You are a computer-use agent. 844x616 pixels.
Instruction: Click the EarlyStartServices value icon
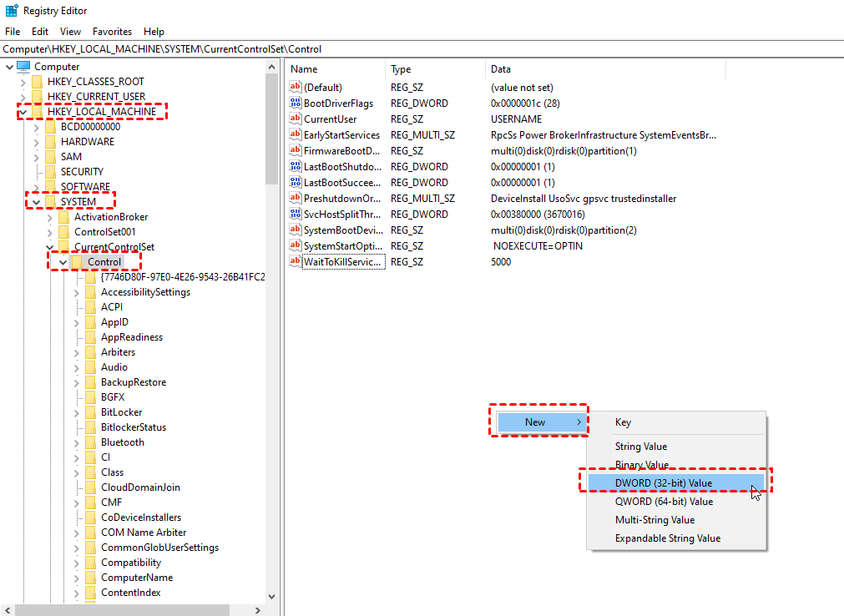295,134
